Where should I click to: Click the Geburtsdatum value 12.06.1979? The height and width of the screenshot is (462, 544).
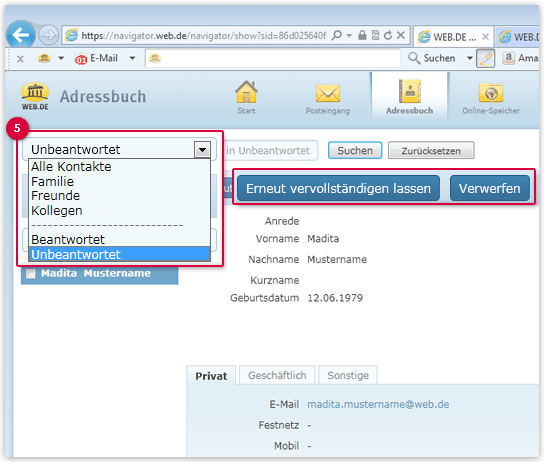(335, 298)
